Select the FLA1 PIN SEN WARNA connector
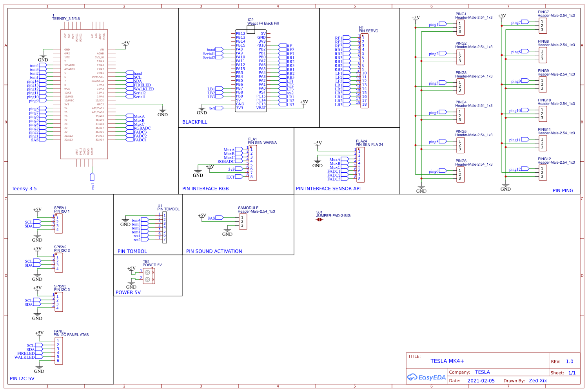 252,163
